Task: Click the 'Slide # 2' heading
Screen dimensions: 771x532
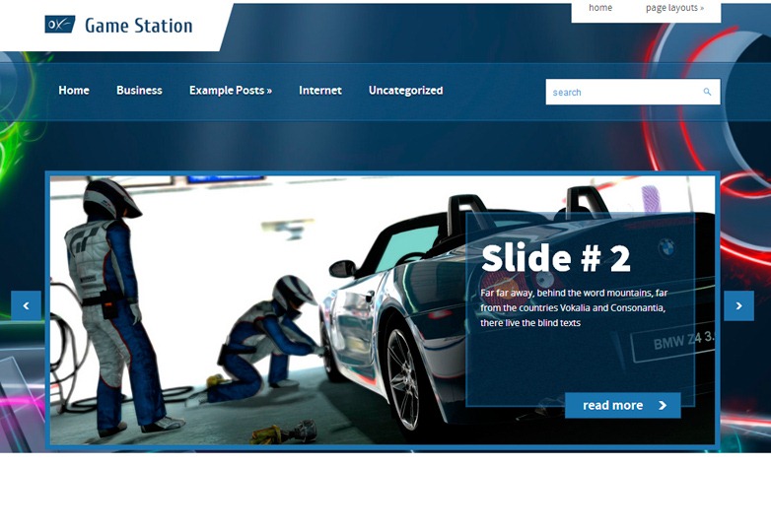Action: click(x=555, y=258)
